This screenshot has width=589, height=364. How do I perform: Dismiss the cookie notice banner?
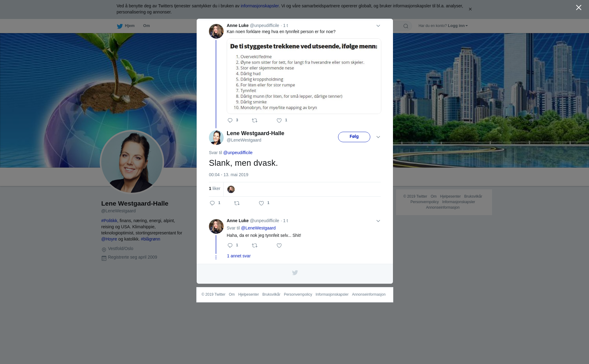tap(470, 9)
